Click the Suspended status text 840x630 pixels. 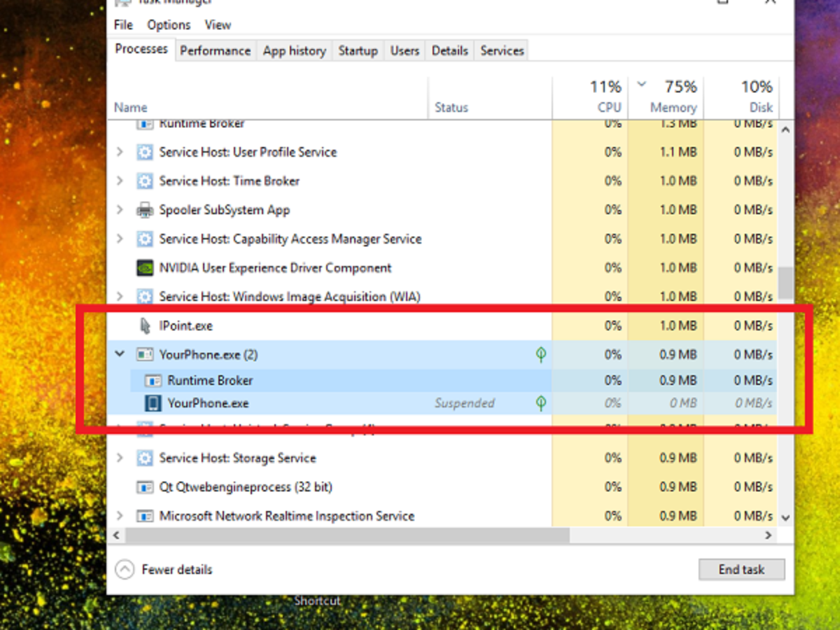click(x=464, y=403)
